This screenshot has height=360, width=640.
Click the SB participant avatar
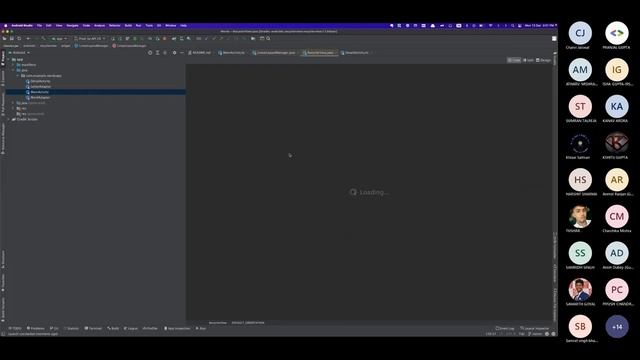pos(580,327)
